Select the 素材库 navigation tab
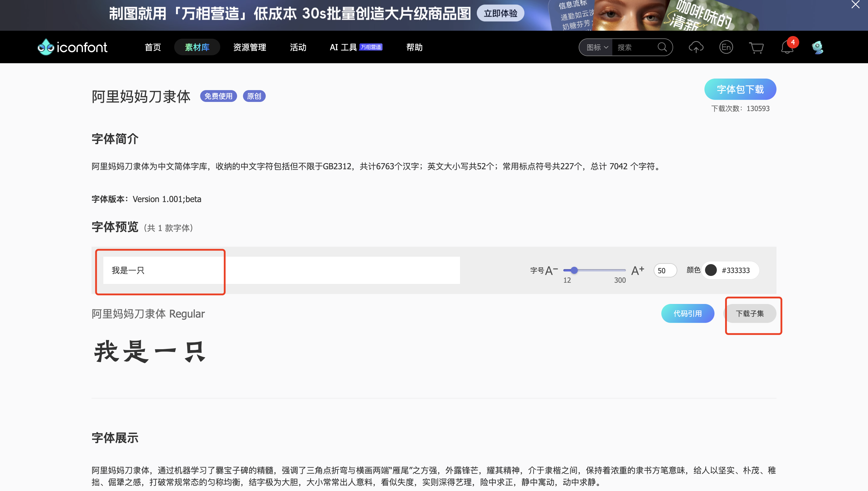 tap(197, 47)
